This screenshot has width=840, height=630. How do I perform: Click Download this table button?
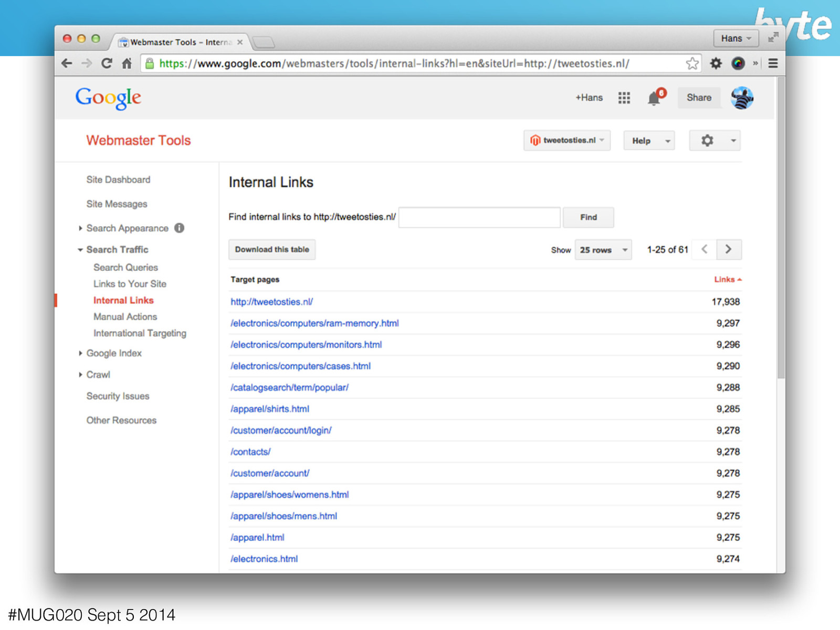[x=272, y=249]
